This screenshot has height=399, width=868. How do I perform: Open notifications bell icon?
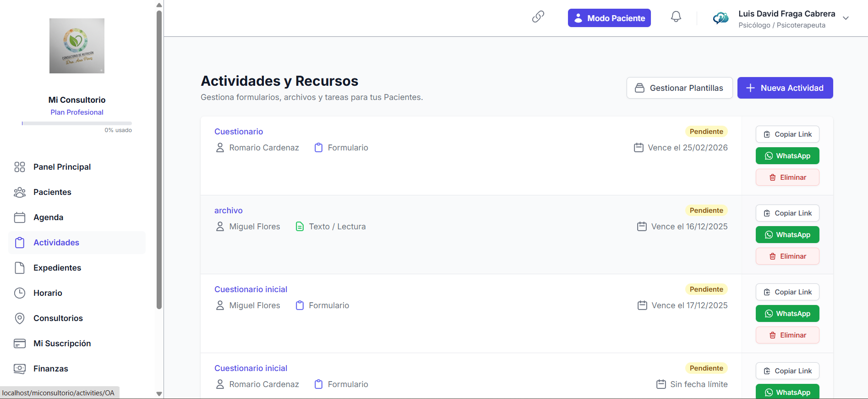(x=676, y=17)
